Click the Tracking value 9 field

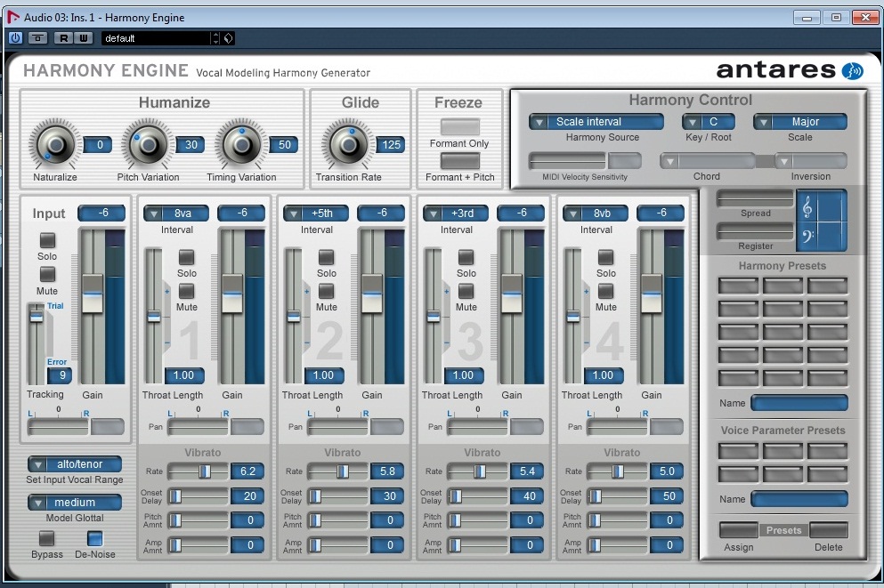click(59, 375)
